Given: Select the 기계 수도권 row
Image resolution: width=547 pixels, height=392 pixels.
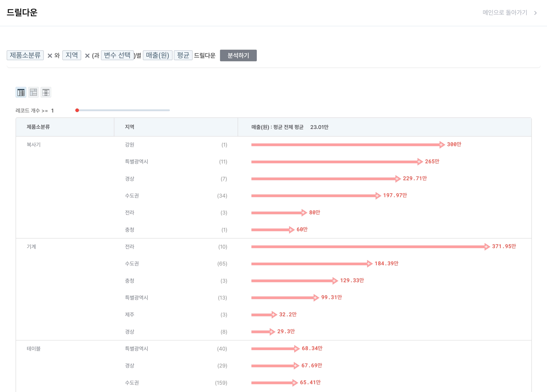Looking at the screenshot, I should [x=132, y=264].
